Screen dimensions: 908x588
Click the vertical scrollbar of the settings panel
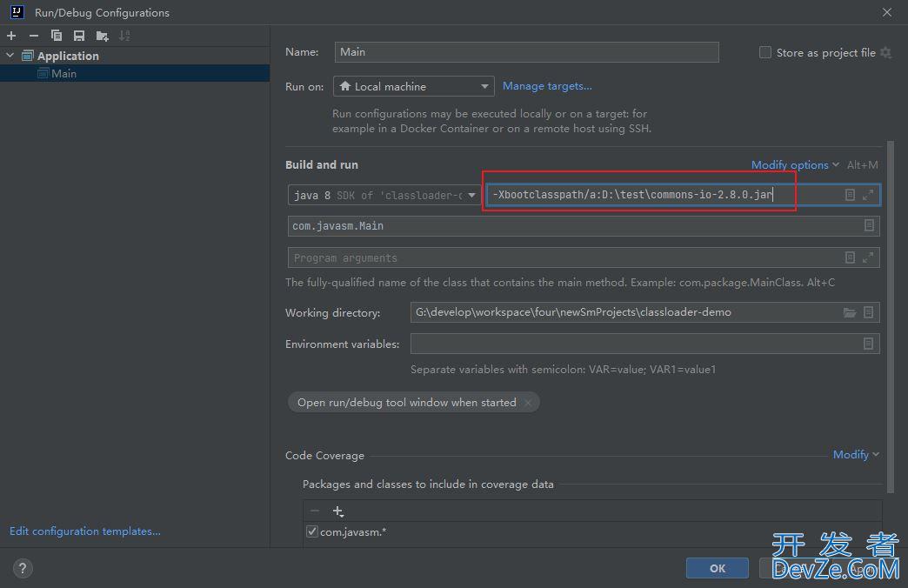click(x=891, y=317)
